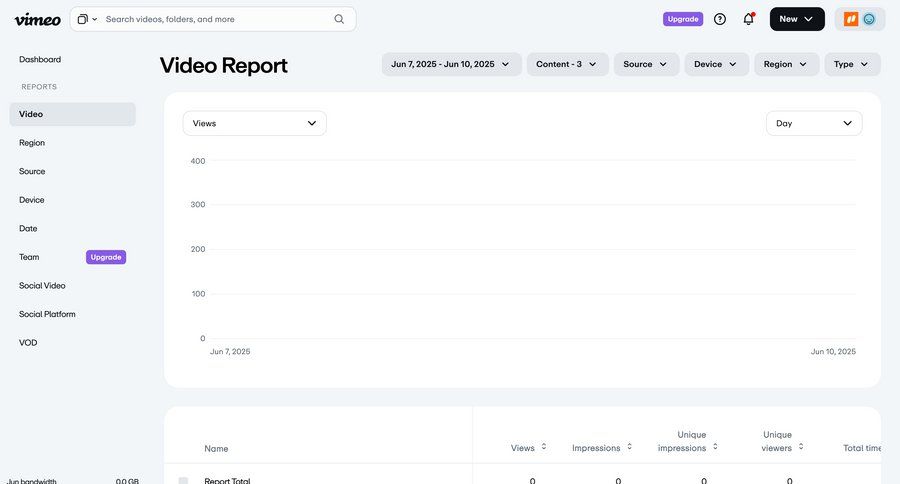
Task: Open the Device report in sidebar
Action: click(32, 200)
